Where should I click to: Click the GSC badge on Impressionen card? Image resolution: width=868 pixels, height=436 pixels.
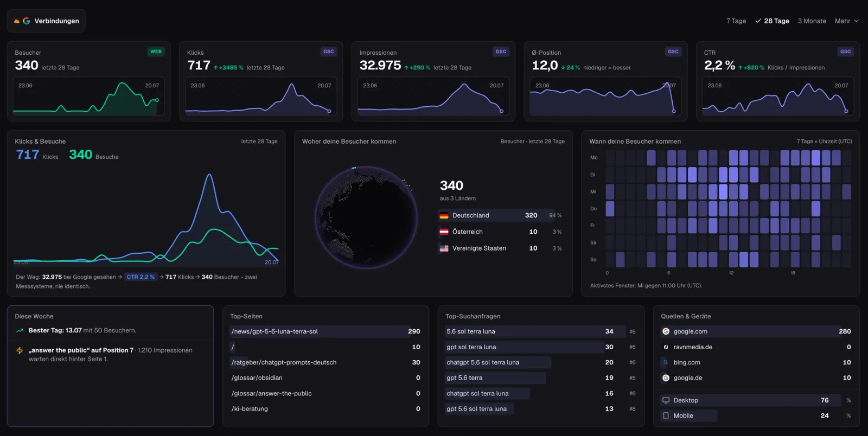[501, 52]
